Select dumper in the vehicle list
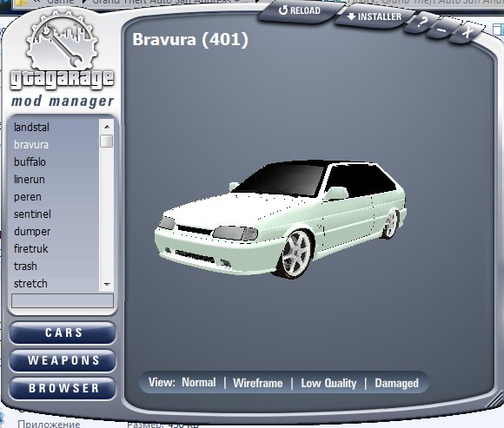504x428 pixels. (x=32, y=232)
